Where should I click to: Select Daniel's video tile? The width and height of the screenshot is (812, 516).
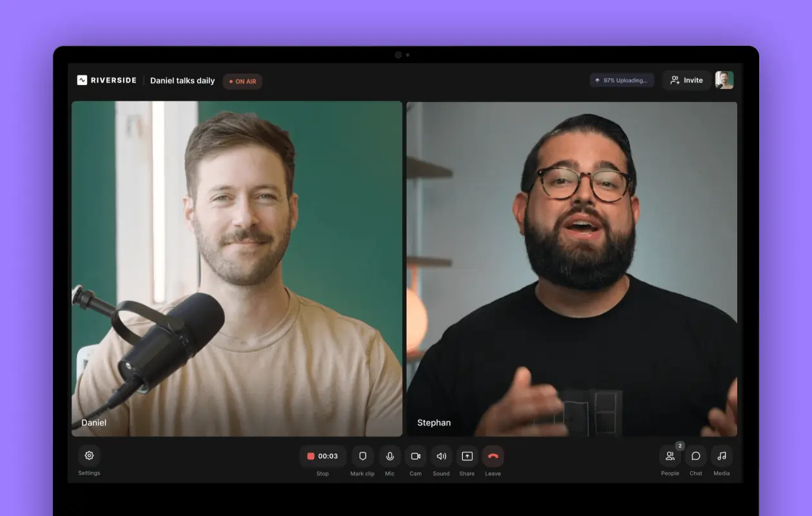tap(237, 268)
